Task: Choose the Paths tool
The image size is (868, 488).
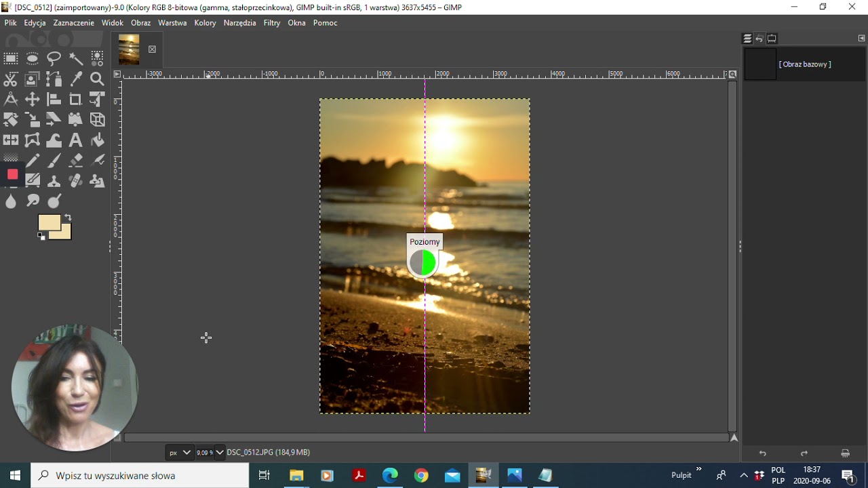Action: tap(54, 79)
